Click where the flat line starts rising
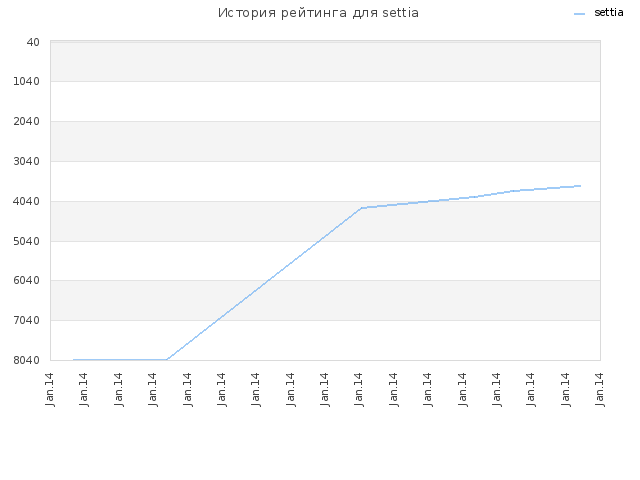The height and width of the screenshot is (480, 640). [167, 360]
